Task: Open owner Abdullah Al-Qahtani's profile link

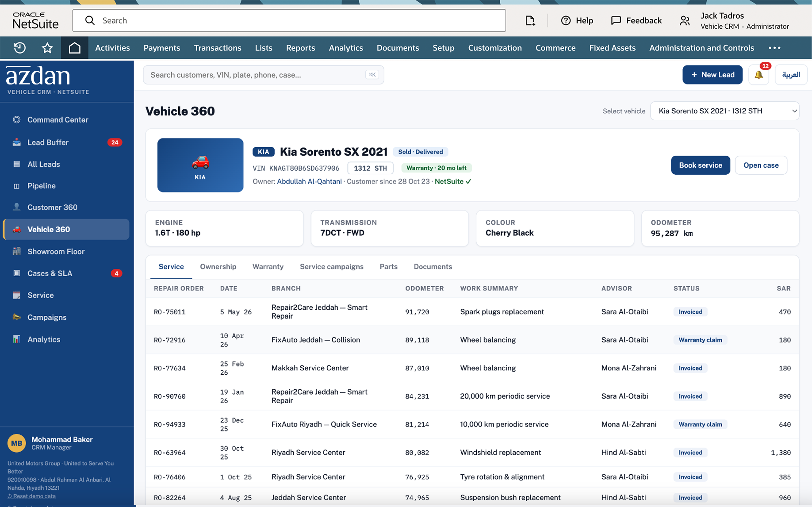Action: point(309,181)
